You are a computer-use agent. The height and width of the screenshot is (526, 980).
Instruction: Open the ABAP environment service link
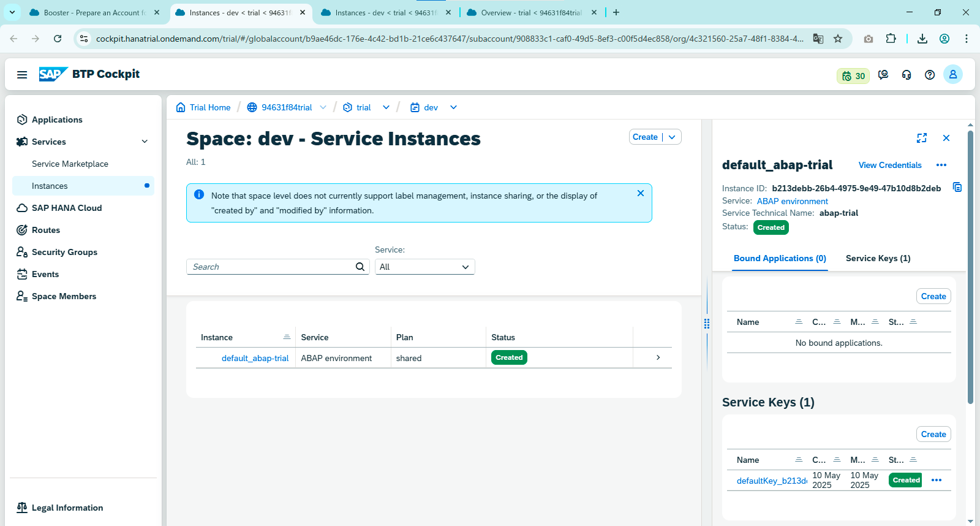pos(792,201)
